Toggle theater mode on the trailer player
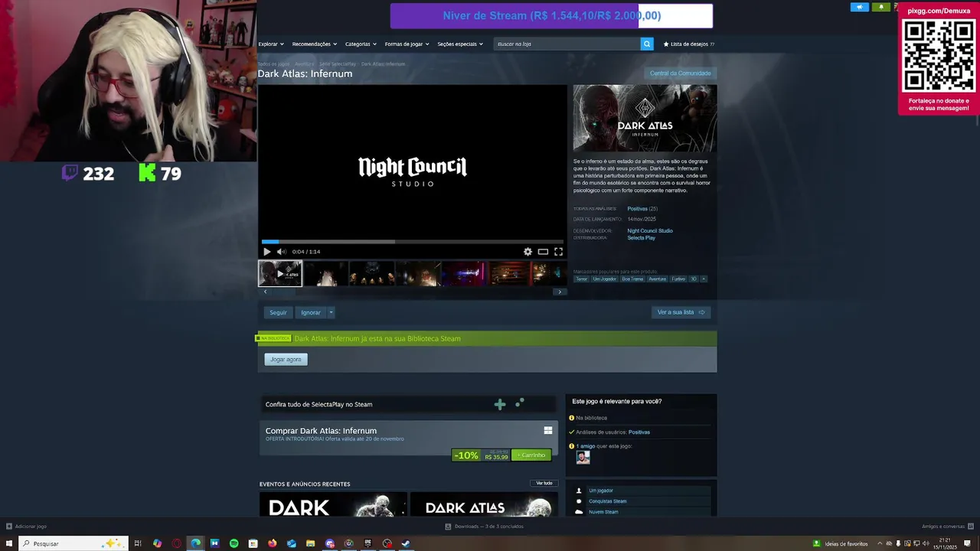 [543, 252]
